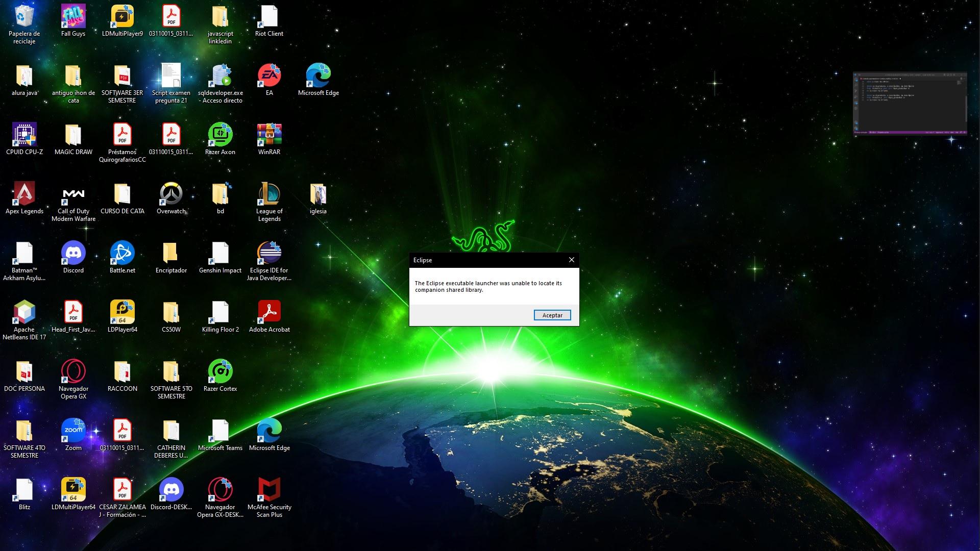Select the League of Legends icon
This screenshot has width=980, height=551.
[x=269, y=201]
